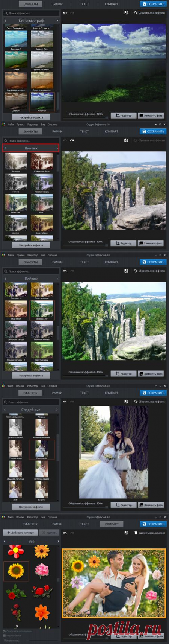Focus the effect search field above Кинематограф
The width and height of the screenshot is (169, 644).
[x=31, y=13]
